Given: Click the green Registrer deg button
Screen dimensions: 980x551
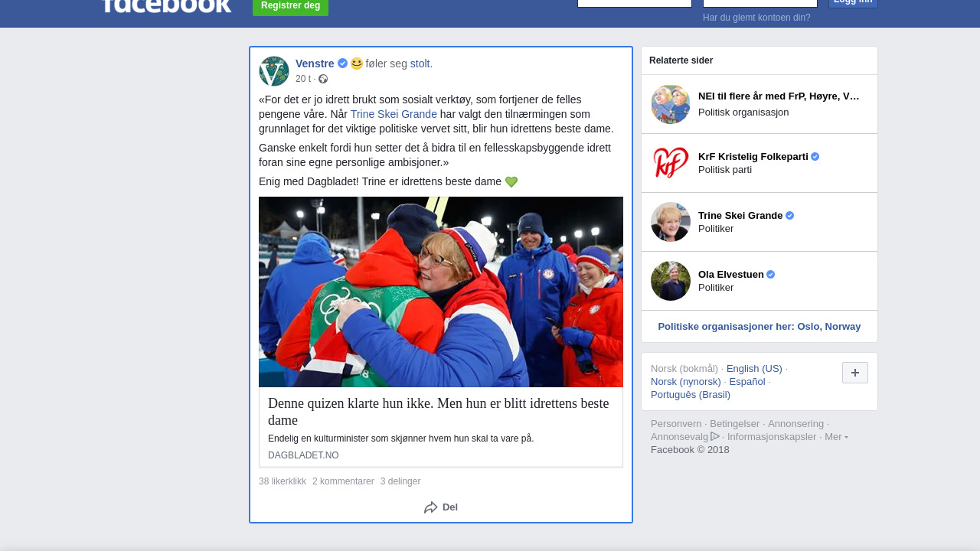Looking at the screenshot, I should [290, 7].
